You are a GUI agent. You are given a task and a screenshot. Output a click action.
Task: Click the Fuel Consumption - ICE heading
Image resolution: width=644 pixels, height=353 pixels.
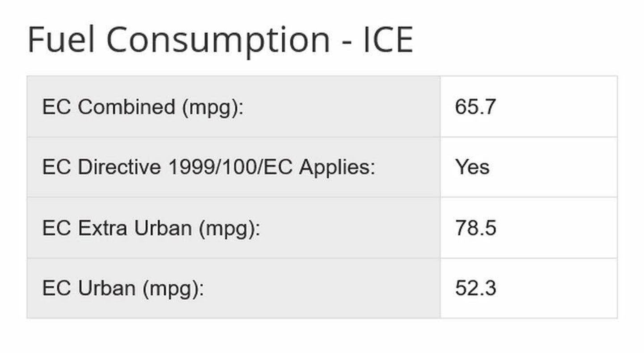[x=220, y=40]
